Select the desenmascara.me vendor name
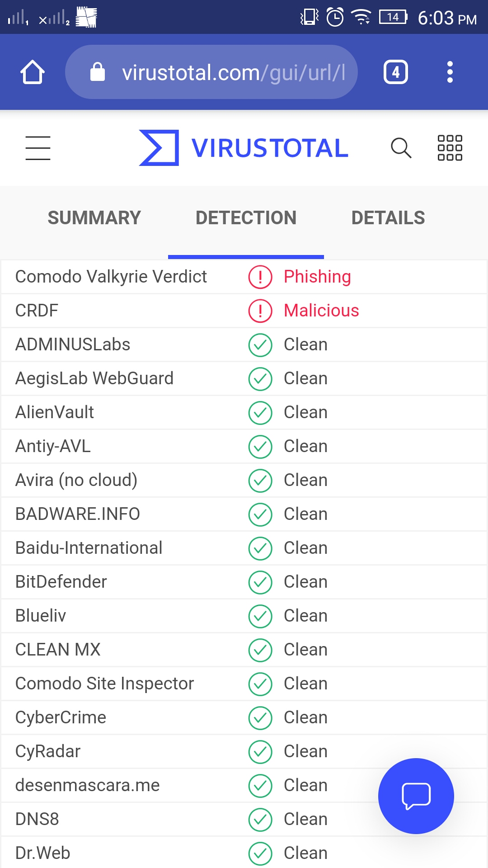 pyautogui.click(x=87, y=785)
